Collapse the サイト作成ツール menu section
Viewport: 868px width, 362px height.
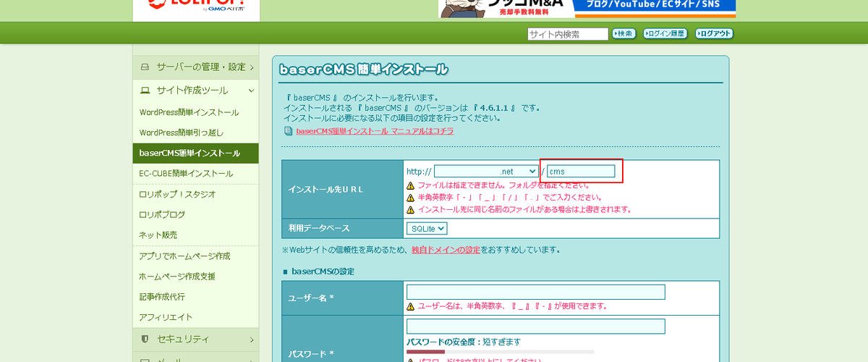(195, 90)
